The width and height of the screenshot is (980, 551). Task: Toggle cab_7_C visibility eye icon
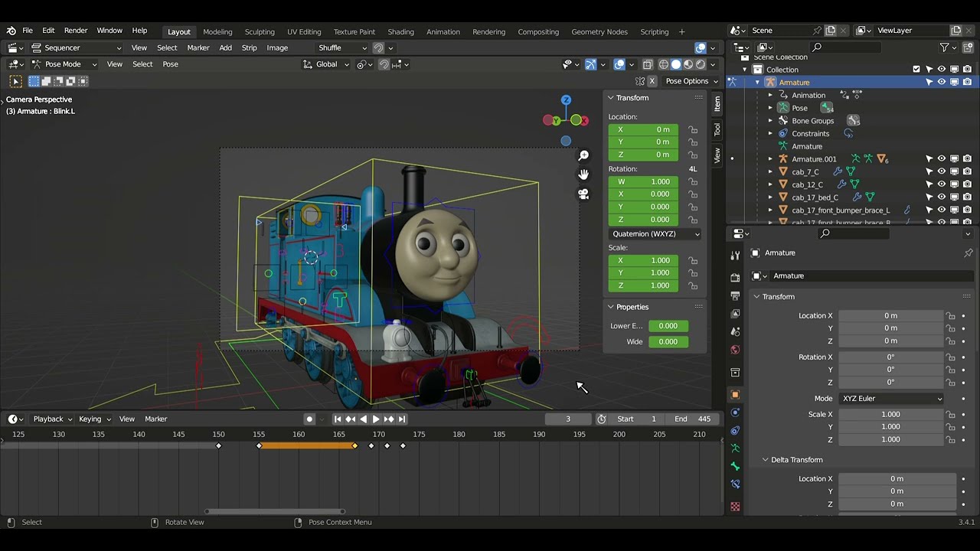point(942,171)
